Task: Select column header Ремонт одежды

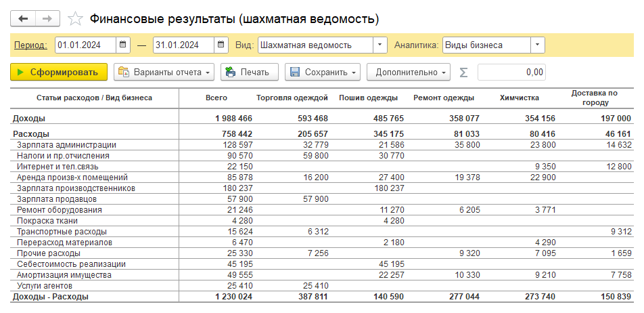Action: click(x=444, y=98)
